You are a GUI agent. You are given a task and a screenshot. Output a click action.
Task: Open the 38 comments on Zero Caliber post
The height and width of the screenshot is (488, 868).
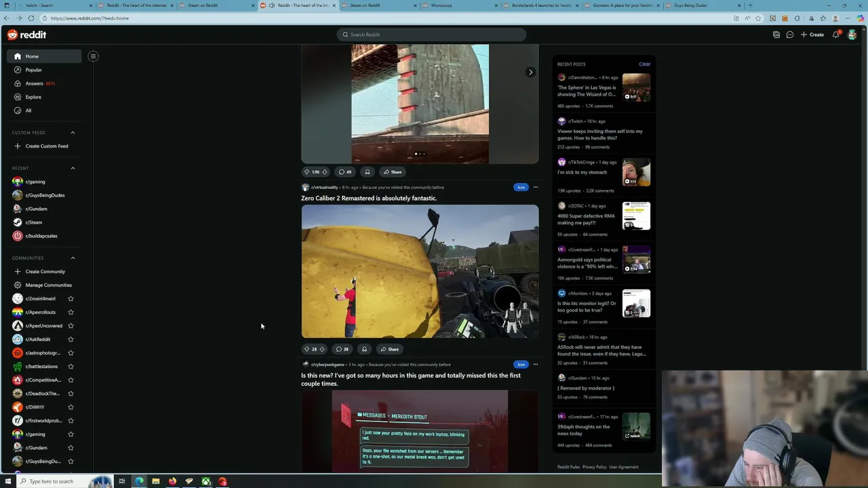pos(342,349)
